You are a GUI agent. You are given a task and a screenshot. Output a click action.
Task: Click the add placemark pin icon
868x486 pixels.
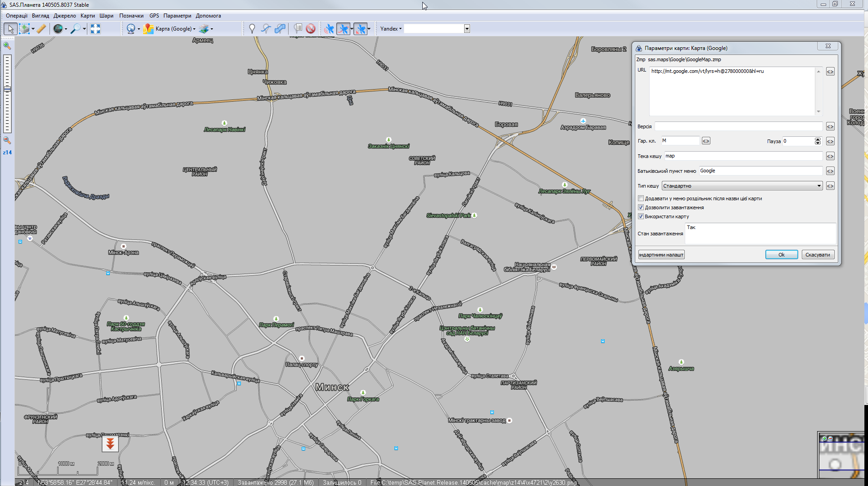point(252,29)
